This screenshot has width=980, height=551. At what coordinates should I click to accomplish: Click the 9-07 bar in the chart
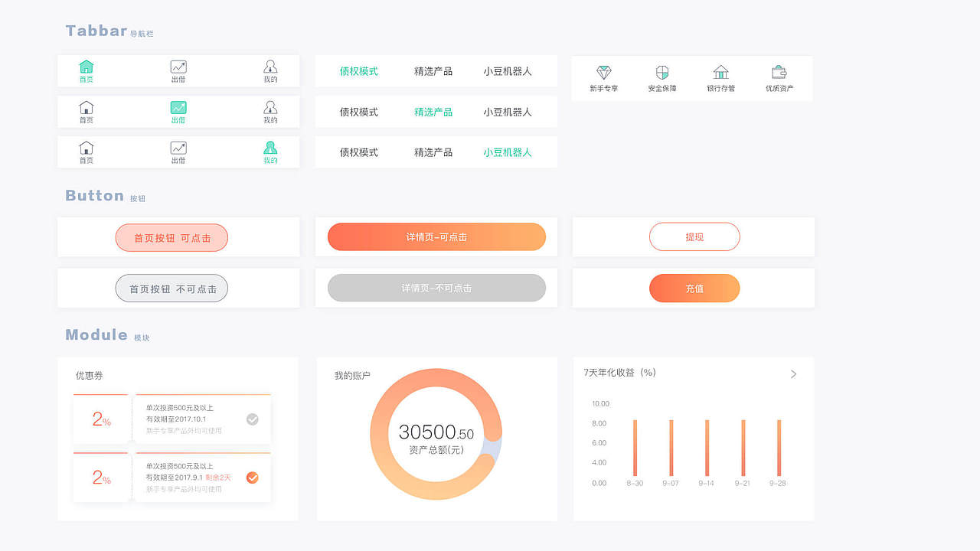(x=671, y=448)
